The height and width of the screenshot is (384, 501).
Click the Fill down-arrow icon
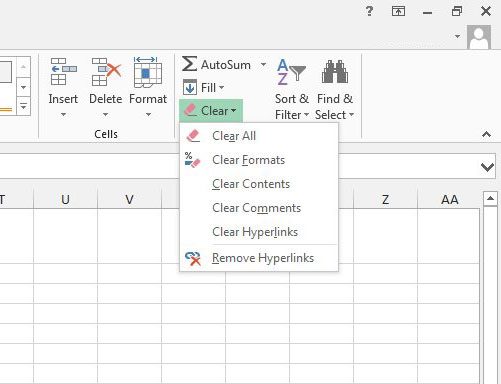point(190,87)
